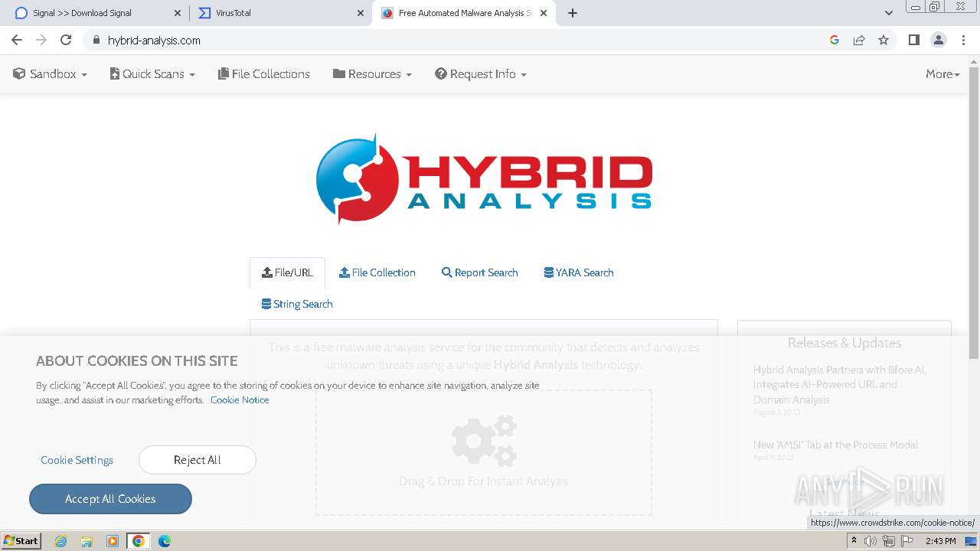Open network status tray icon

pyautogui.click(x=889, y=541)
